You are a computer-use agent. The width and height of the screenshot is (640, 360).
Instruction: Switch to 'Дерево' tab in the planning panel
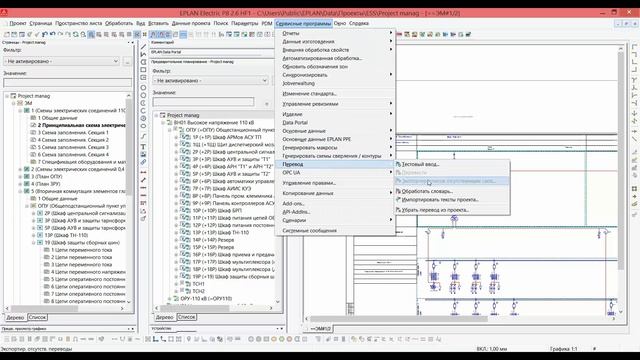click(165, 317)
